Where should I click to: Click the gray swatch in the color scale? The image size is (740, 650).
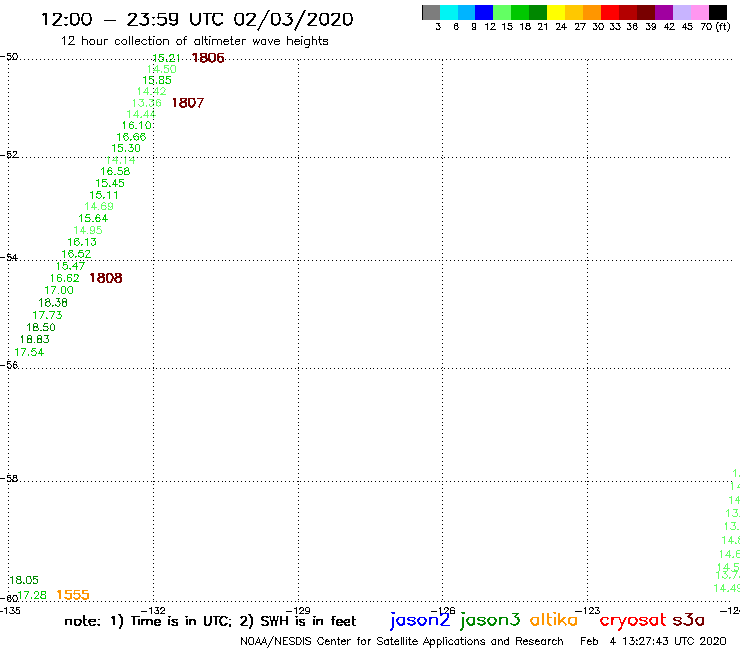coord(431,13)
